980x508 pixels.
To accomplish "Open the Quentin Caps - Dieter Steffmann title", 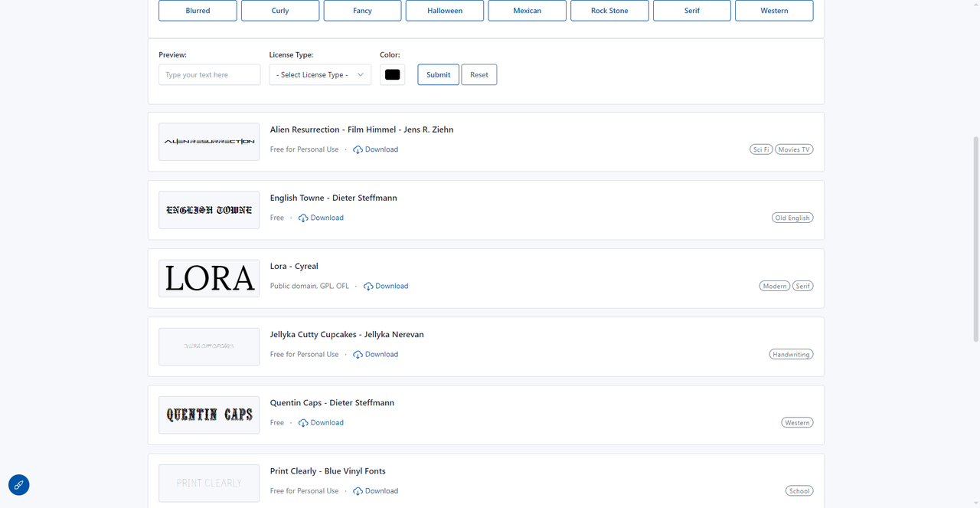I will (x=332, y=403).
